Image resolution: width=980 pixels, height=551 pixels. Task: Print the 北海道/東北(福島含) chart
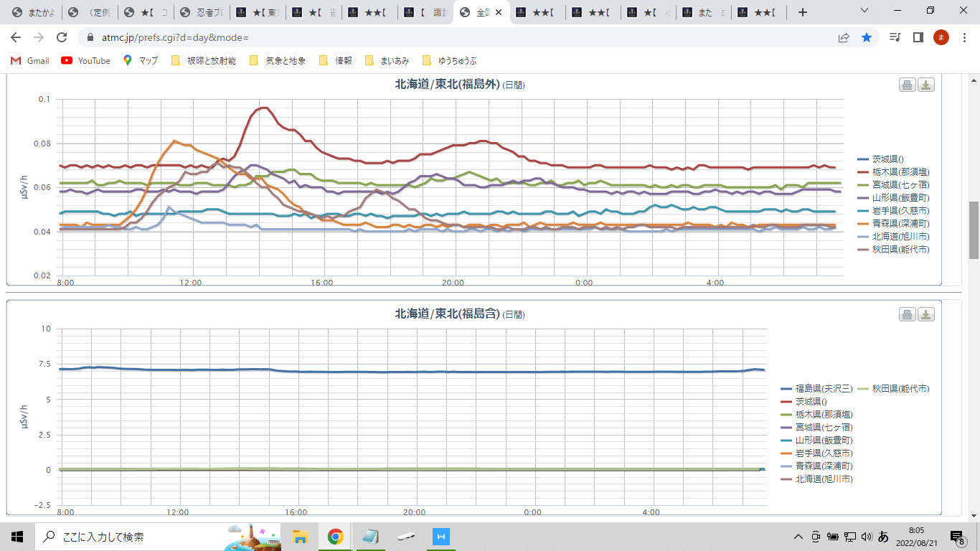coord(908,314)
